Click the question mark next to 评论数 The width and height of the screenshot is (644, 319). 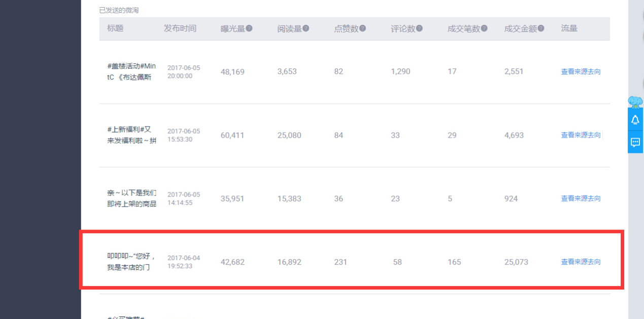tap(419, 28)
